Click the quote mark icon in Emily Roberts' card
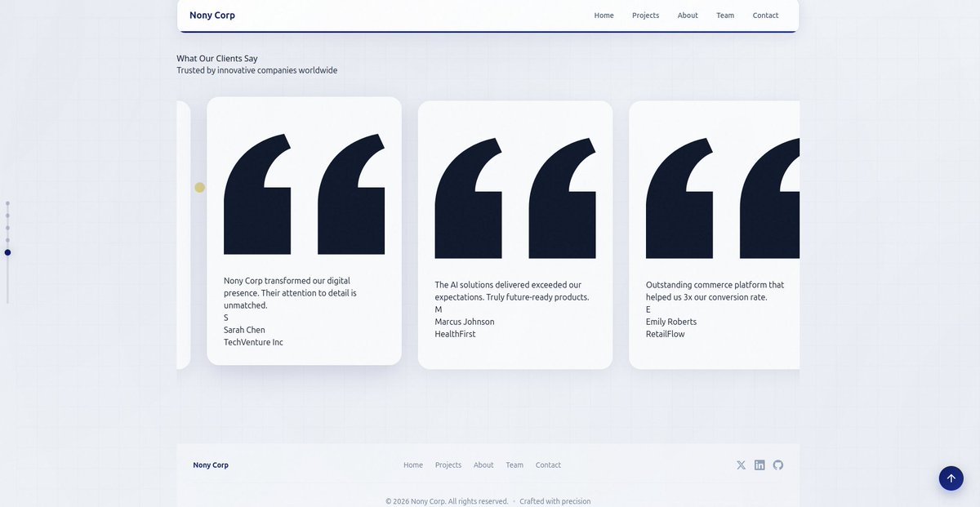 coord(723,198)
